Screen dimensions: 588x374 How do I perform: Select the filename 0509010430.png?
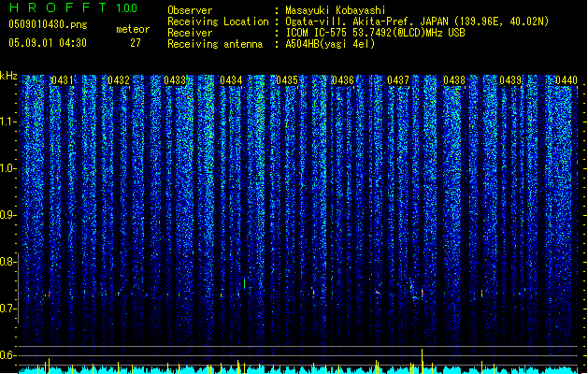48,24
